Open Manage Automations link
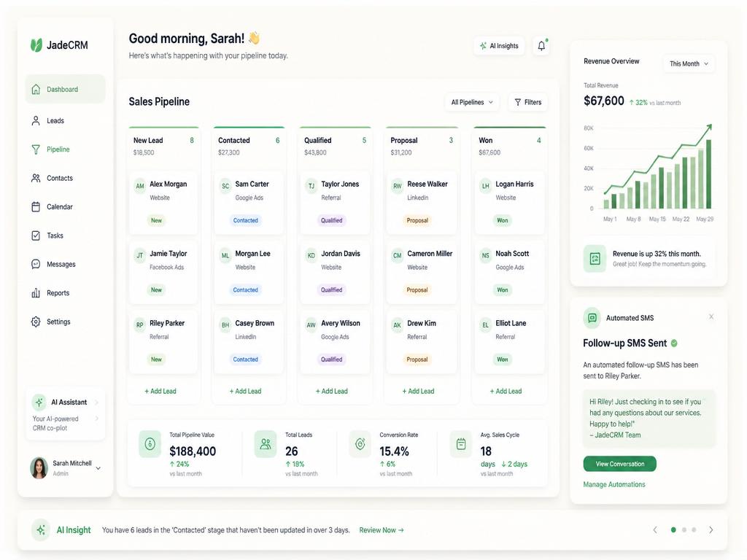The image size is (747, 560). 614,484
